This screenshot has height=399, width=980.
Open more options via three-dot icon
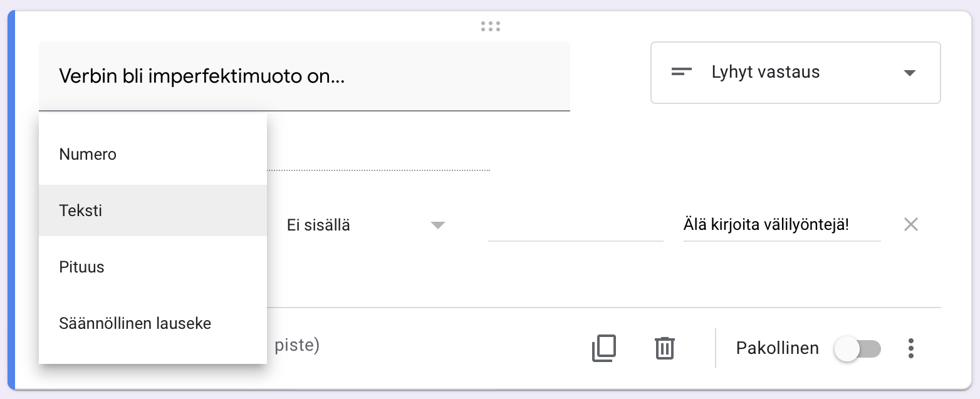(x=911, y=348)
